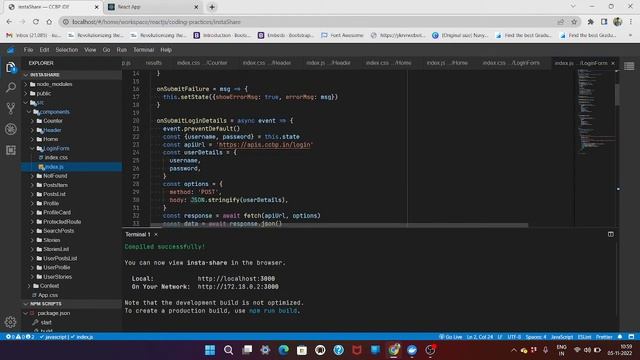Go to the browser home page
This screenshot has height=360, width=640.
click(49, 22)
